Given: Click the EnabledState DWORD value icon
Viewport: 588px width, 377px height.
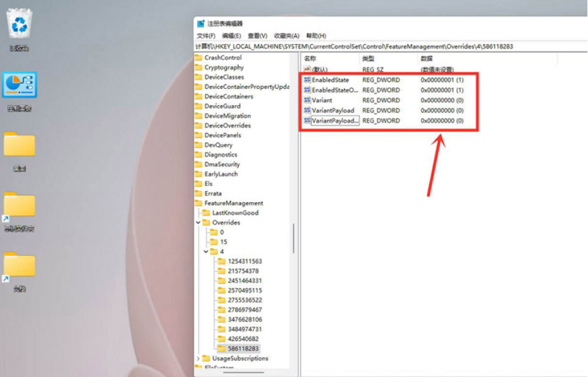Looking at the screenshot, I should (307, 80).
